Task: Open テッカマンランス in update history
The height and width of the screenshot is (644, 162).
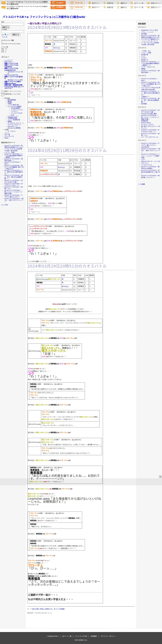Action: coord(146,165)
